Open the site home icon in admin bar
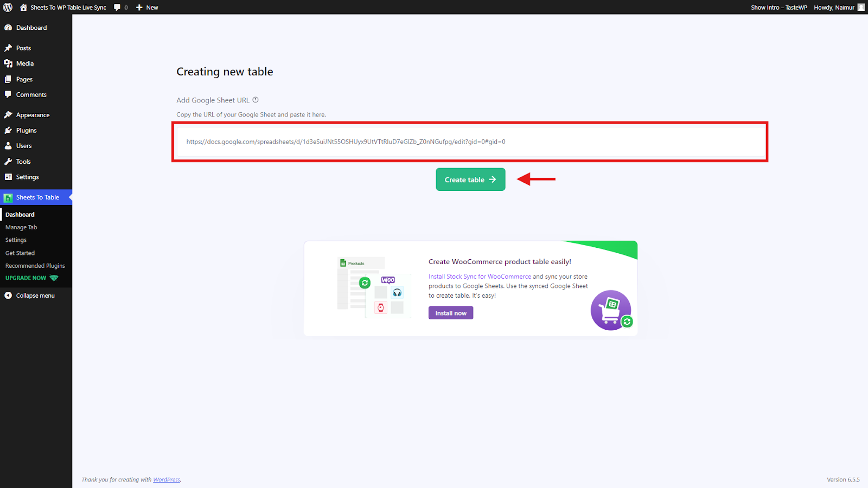 tap(23, 8)
